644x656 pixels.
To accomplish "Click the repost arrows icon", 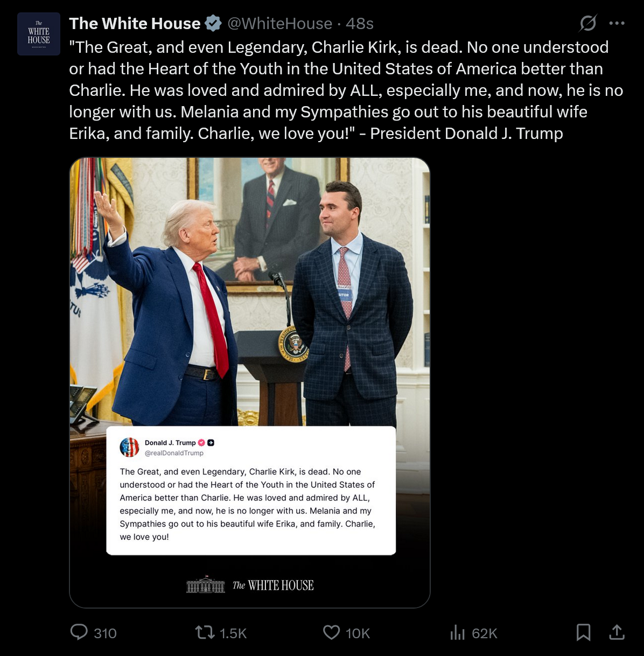I will [x=205, y=632].
